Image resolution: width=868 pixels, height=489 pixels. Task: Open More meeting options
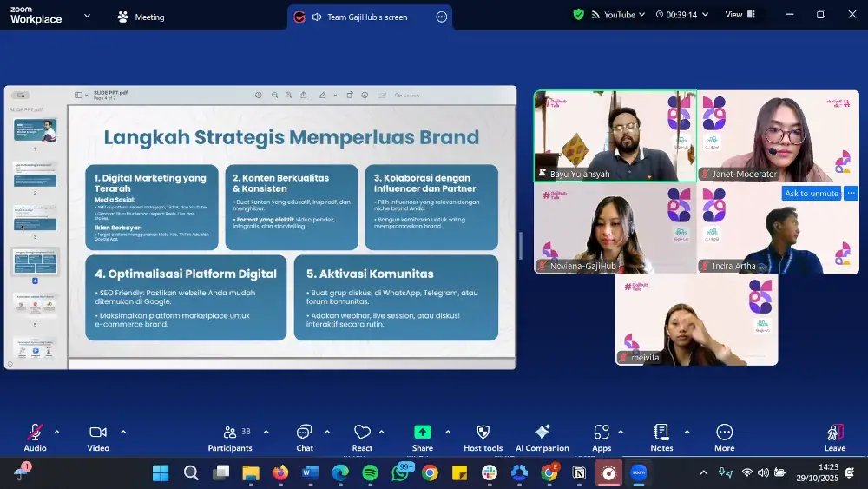click(x=725, y=438)
